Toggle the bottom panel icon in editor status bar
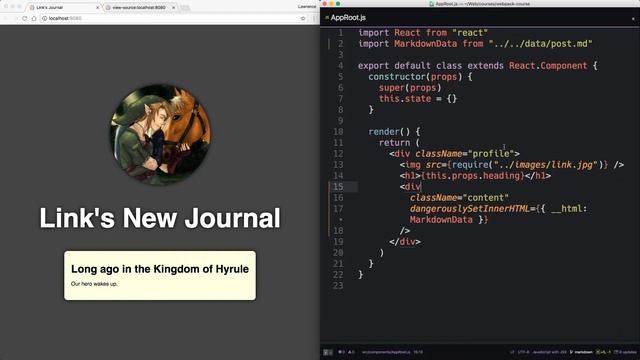640x360 pixels. (328, 352)
